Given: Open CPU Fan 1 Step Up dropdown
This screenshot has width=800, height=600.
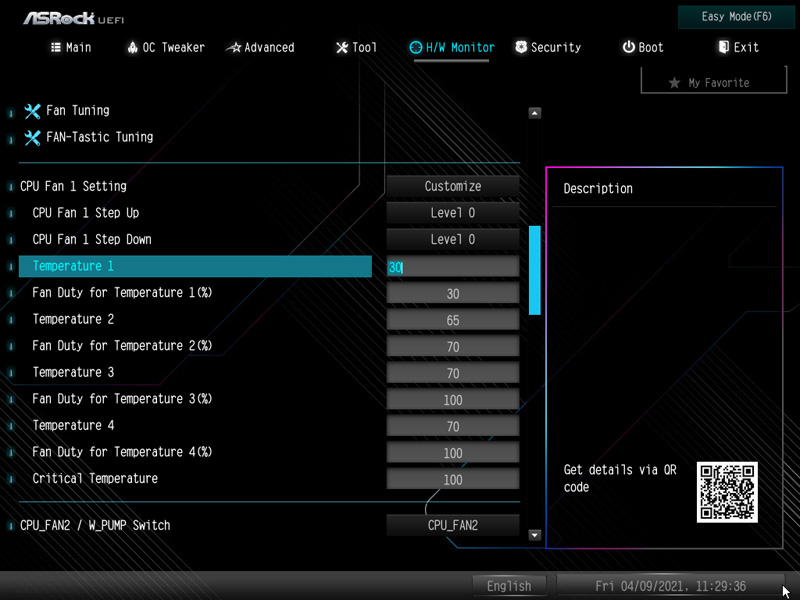Looking at the screenshot, I should point(453,213).
